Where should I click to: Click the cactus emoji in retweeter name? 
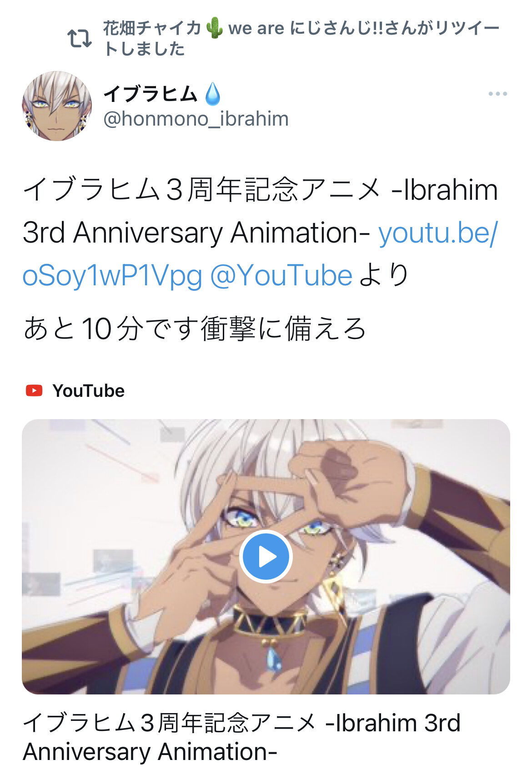pos(214,28)
